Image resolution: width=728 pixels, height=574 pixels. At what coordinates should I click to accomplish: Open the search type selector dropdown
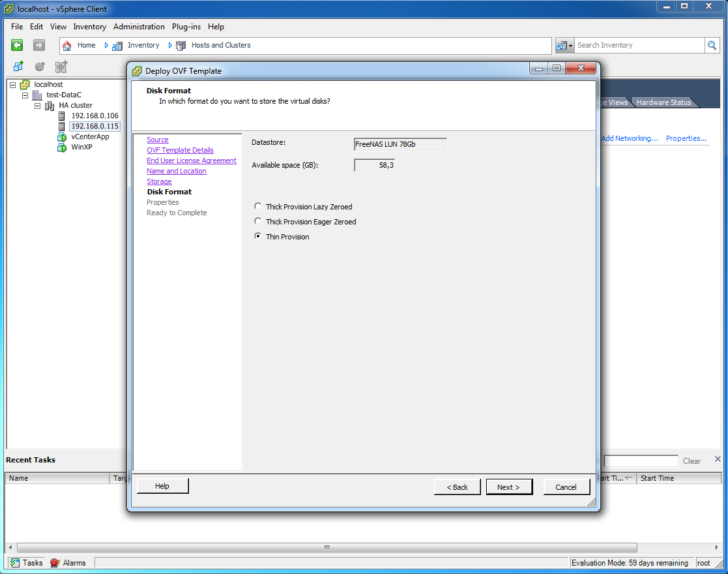[564, 45]
